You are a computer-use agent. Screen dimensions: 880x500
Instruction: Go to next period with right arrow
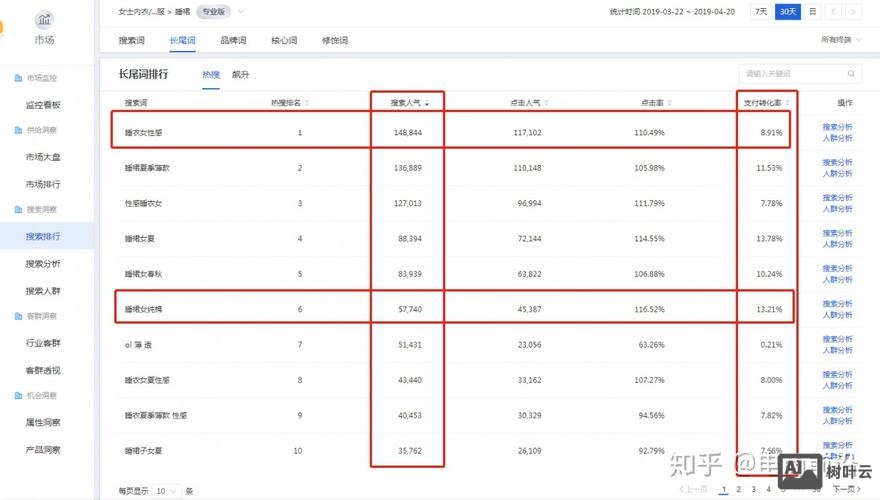click(x=854, y=11)
